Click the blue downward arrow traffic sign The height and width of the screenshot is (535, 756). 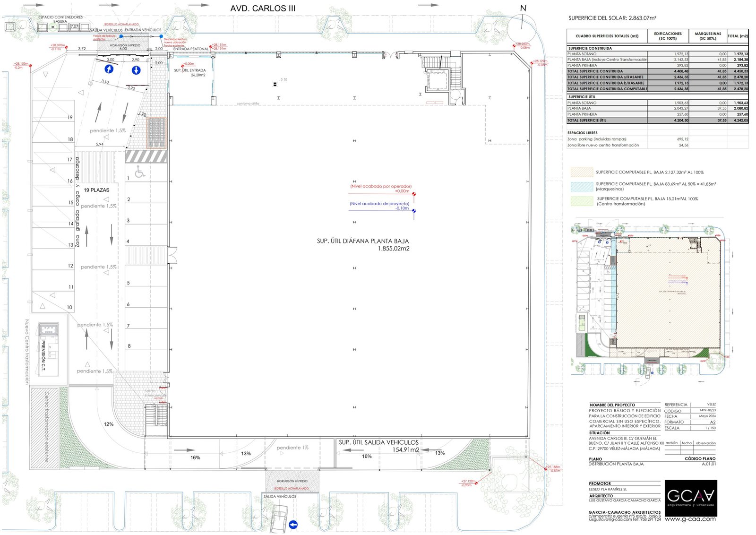[136, 70]
